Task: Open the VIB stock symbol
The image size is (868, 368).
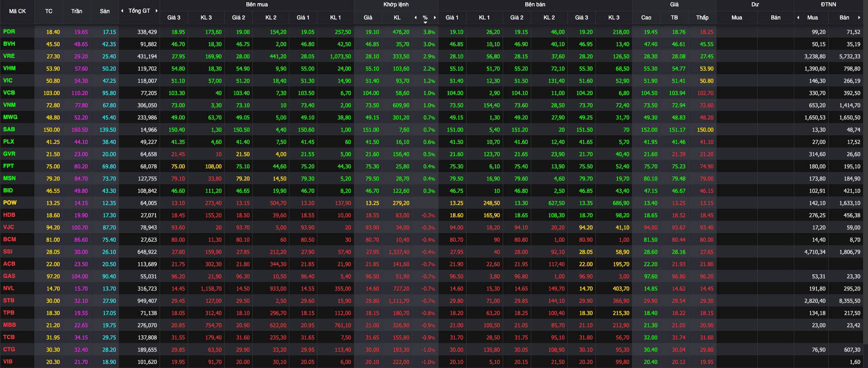Action: (8, 362)
